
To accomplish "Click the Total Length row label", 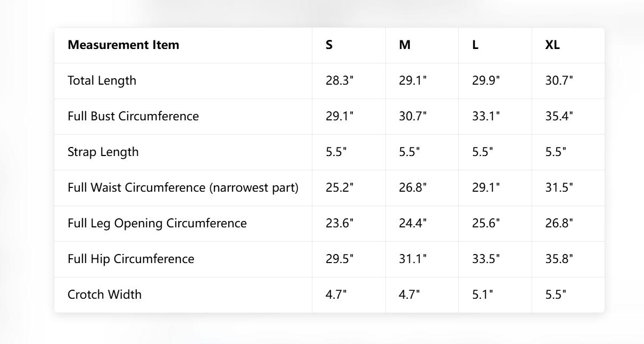I will (x=102, y=81).
